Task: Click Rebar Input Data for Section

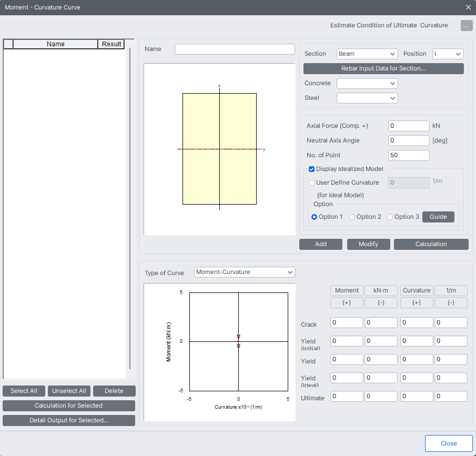Action: pyautogui.click(x=383, y=68)
